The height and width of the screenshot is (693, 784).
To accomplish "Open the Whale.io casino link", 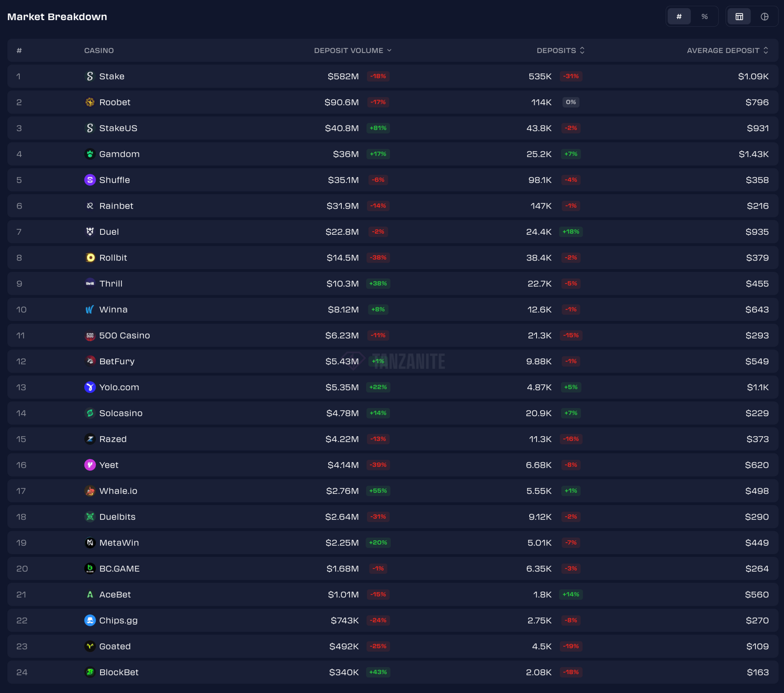I will (118, 491).
